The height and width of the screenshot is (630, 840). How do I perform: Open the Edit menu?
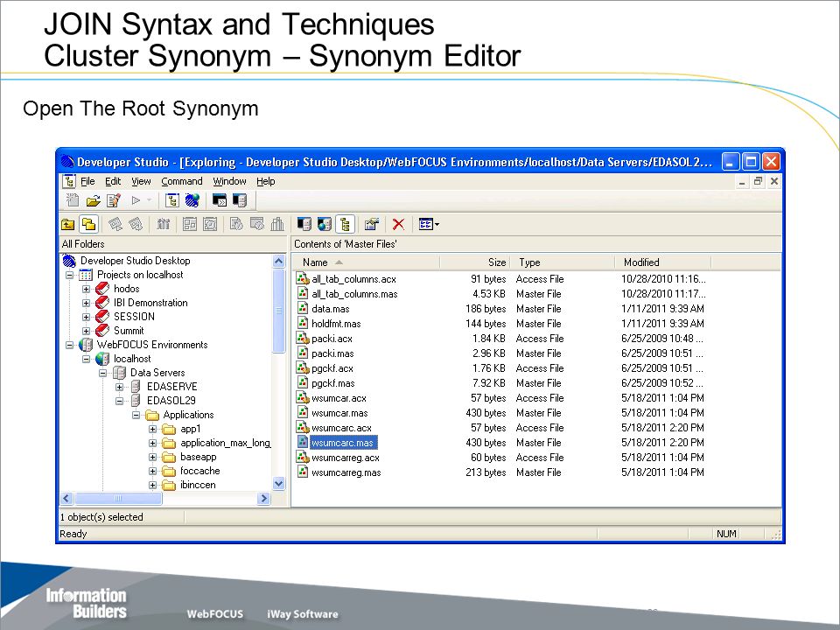[x=113, y=182]
